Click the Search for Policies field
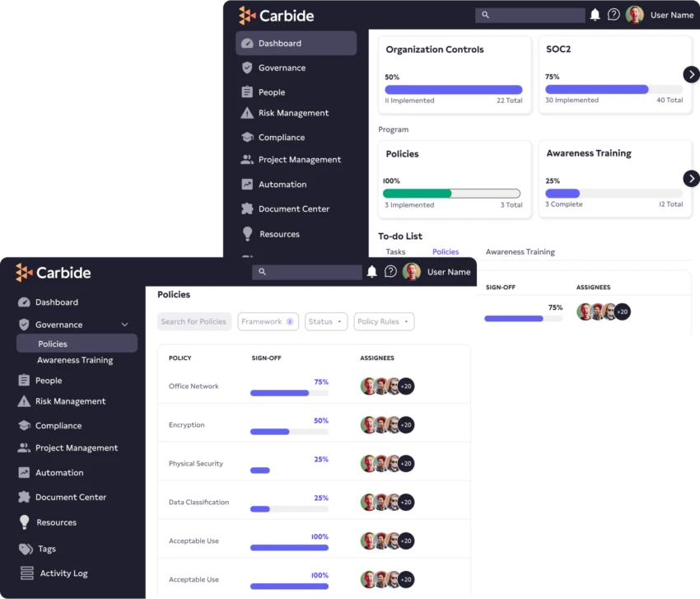This screenshot has width=700, height=599. [194, 321]
